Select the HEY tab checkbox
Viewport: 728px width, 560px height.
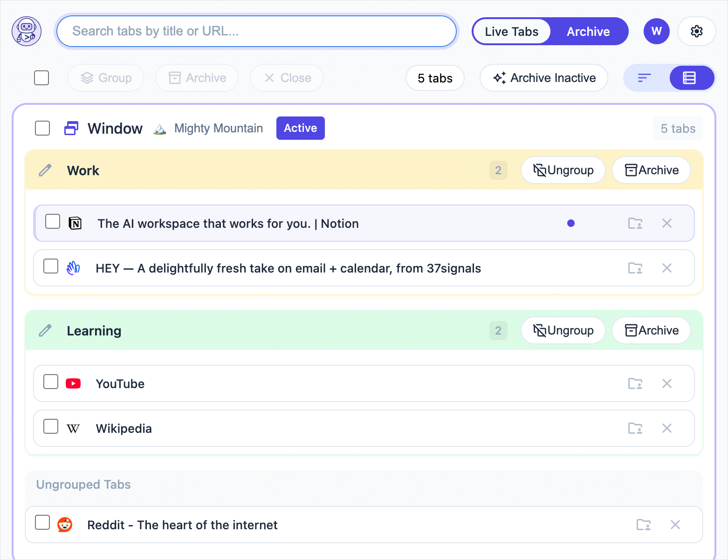point(51,266)
